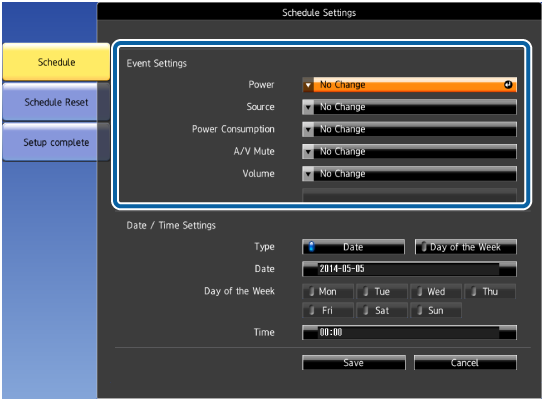Click the Time input field showing 00:00
This screenshot has width=544, height=400.
coord(409,332)
